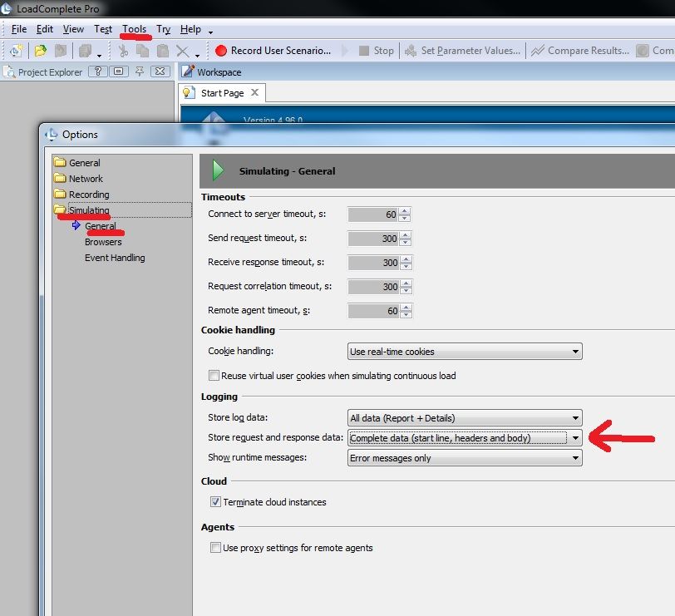
Task: Click the New item toolbar icon
Action: point(16,51)
